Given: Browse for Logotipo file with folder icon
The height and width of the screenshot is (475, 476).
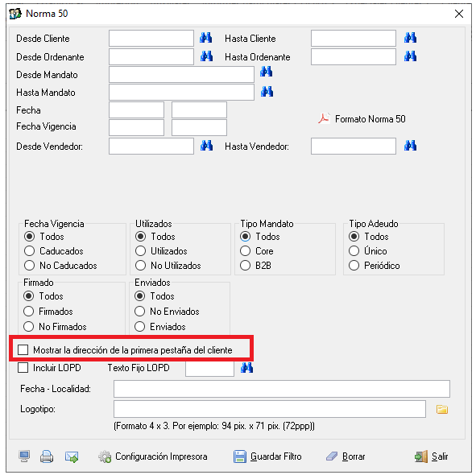Looking at the screenshot, I should (442, 409).
